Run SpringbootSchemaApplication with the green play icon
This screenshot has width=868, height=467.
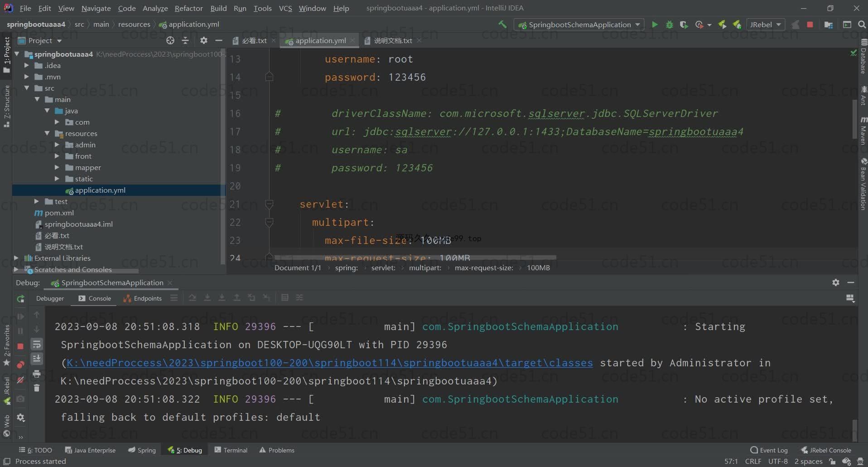(x=655, y=24)
